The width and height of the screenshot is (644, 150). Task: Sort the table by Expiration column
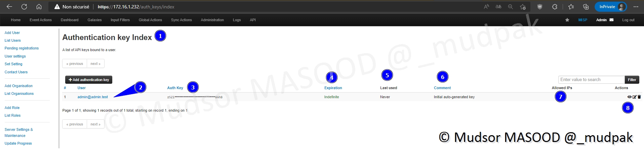333,88
